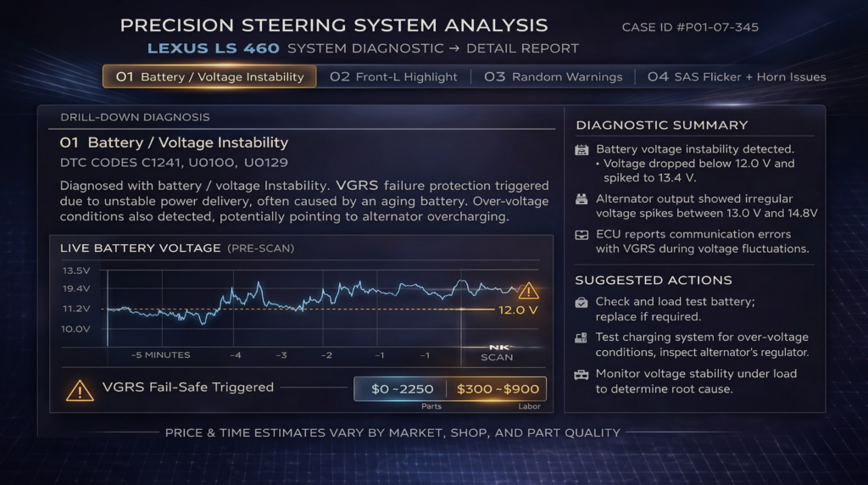868x485 pixels.
Task: Click the warning triangle on the voltage chart
Action: click(528, 291)
